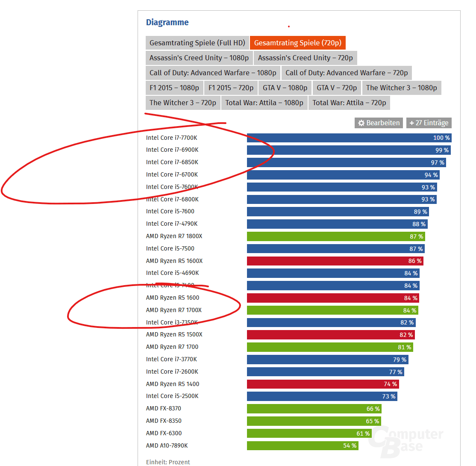Open Call of Duty: Advanced Warfare – 720p tab

347,73
